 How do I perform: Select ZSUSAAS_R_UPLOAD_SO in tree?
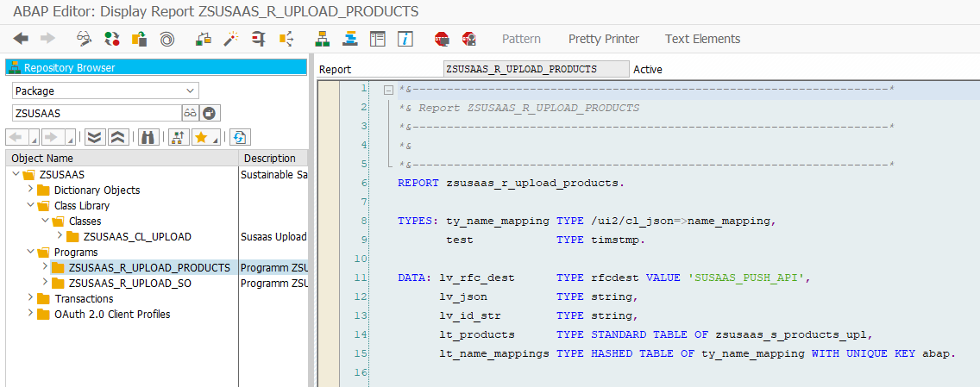(x=130, y=284)
